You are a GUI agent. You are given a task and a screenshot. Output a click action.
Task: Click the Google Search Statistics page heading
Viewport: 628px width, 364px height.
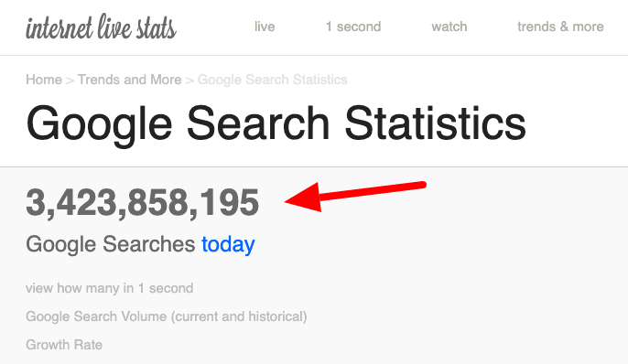point(276,124)
